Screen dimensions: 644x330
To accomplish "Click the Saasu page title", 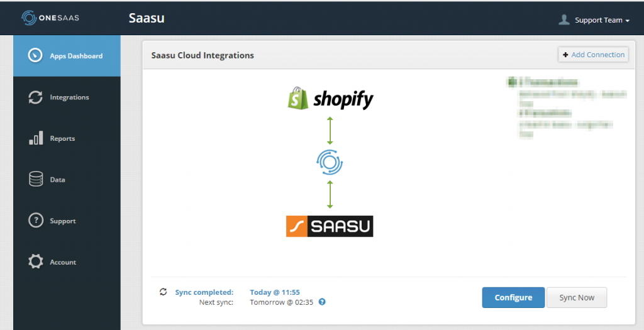I will [147, 18].
